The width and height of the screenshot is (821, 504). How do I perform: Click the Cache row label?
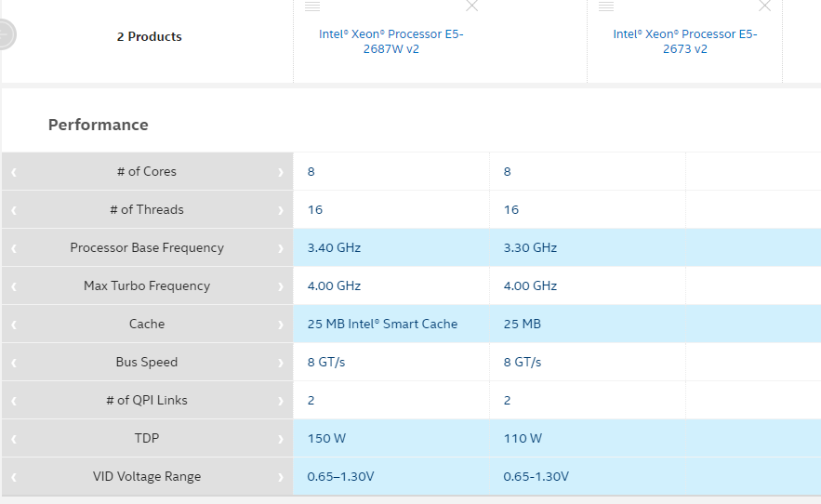[x=147, y=324]
